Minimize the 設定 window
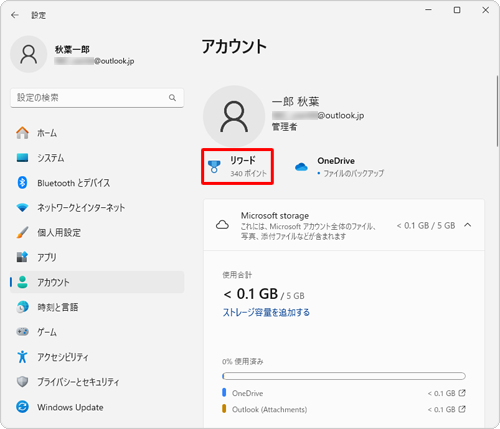The width and height of the screenshot is (500, 429). [429, 10]
